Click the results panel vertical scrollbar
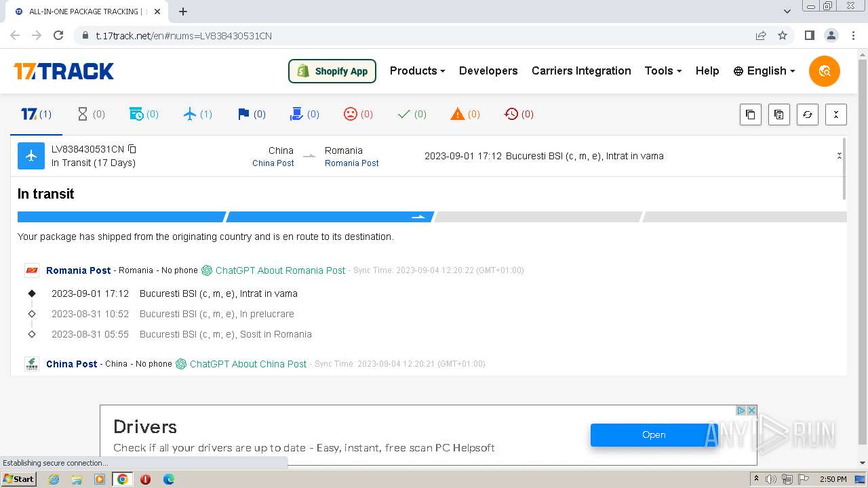868x488 pixels. pos(844,169)
